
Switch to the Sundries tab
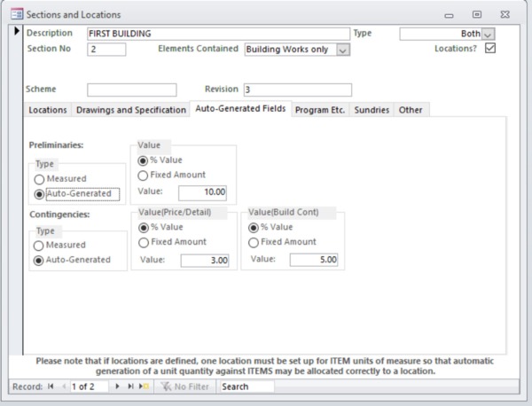(372, 110)
